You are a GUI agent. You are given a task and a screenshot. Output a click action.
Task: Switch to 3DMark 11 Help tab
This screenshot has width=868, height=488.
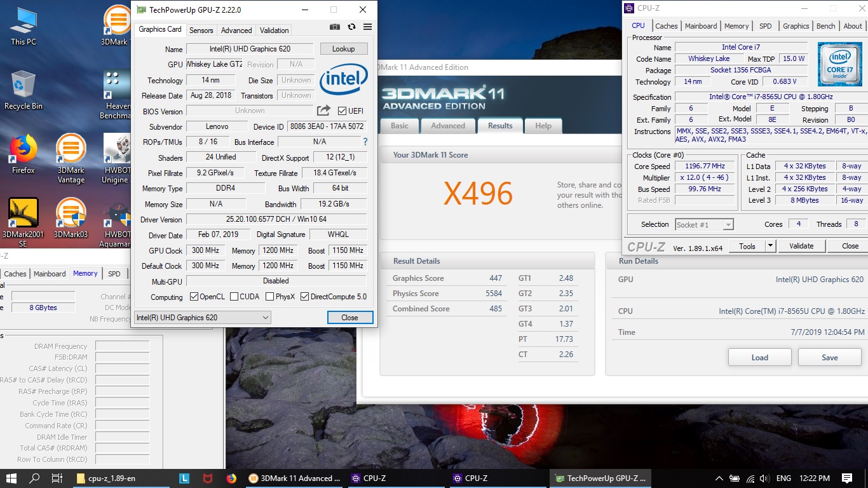pyautogui.click(x=543, y=125)
